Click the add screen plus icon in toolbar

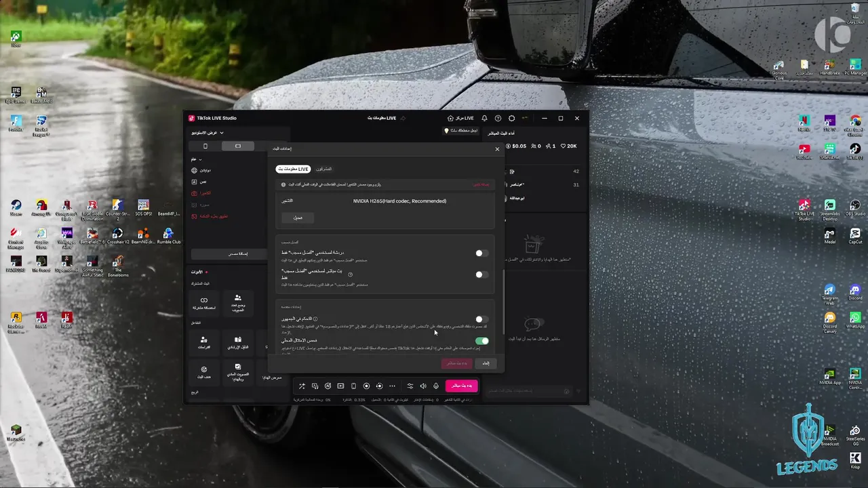coord(340,386)
